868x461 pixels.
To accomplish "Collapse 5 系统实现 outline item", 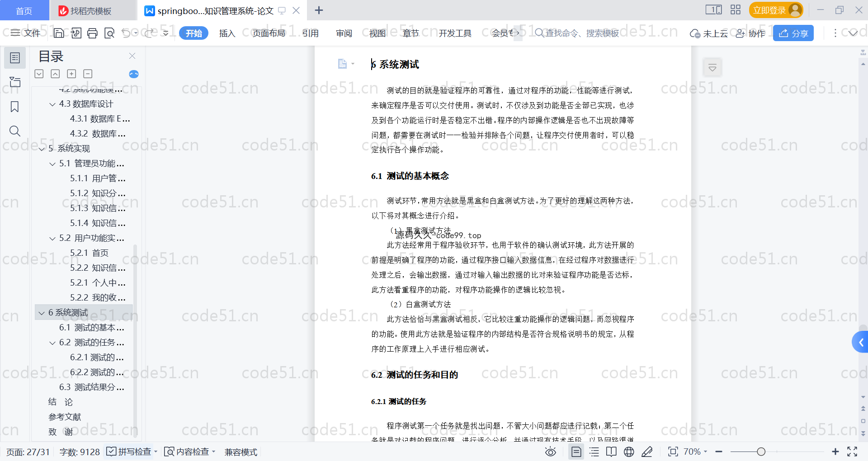I will pos(42,149).
